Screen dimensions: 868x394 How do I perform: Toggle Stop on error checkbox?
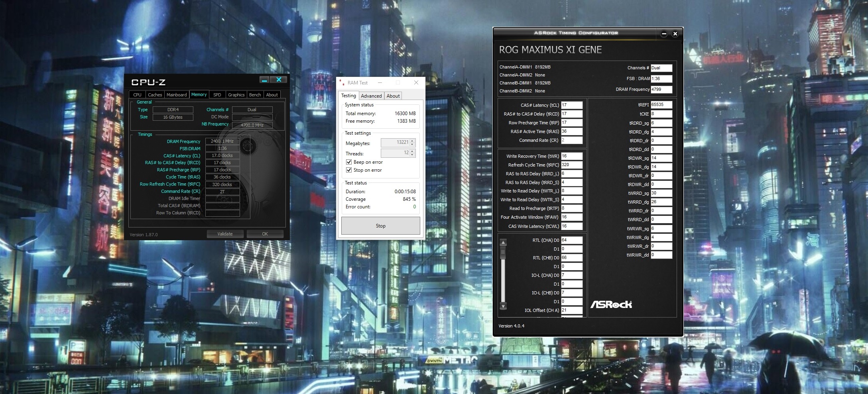coord(349,170)
